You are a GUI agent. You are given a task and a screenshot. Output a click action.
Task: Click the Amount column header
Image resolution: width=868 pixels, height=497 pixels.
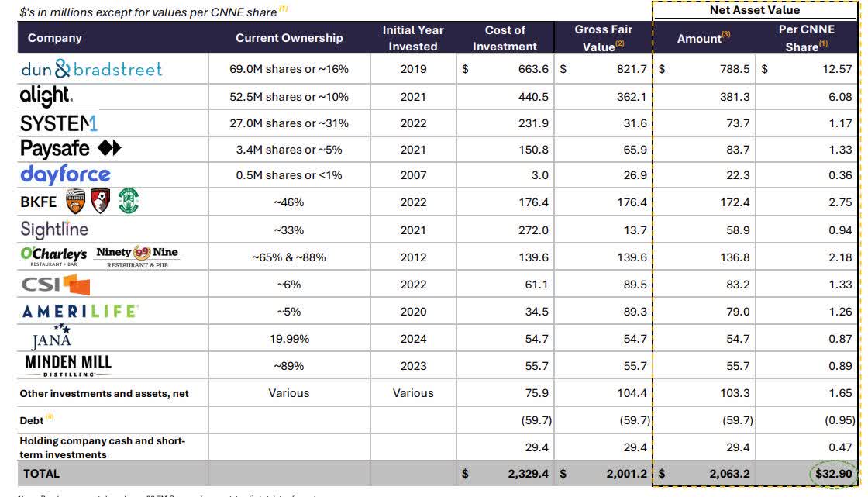704,38
